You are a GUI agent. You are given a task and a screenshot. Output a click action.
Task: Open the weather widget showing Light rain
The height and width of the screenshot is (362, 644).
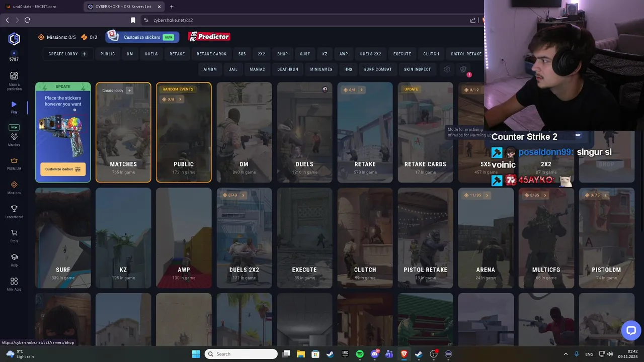pyautogui.click(x=20, y=354)
